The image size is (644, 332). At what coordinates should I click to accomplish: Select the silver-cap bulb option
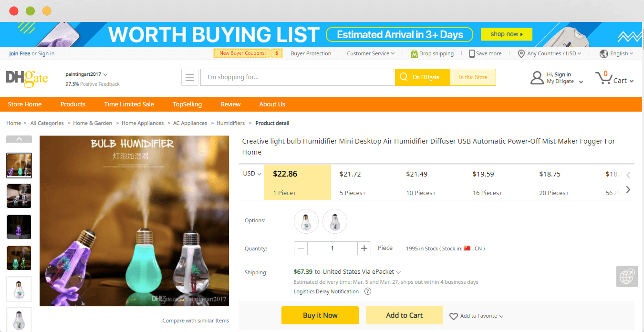[x=334, y=221]
